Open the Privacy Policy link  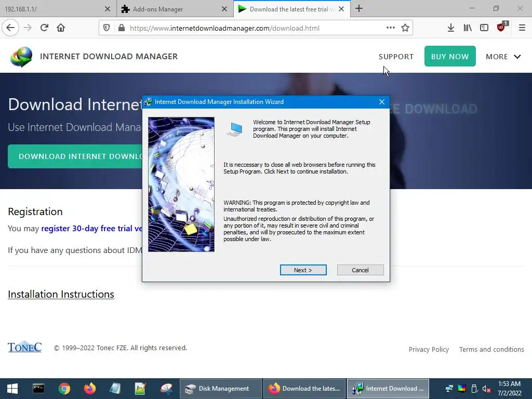[x=429, y=349]
